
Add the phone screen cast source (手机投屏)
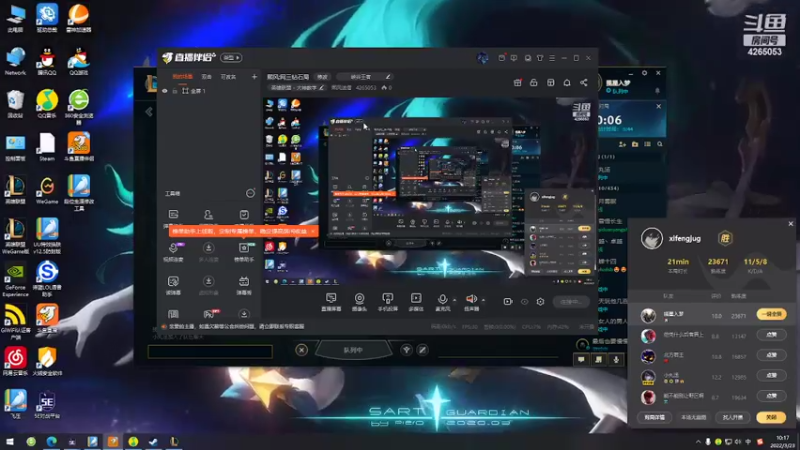coord(388,302)
